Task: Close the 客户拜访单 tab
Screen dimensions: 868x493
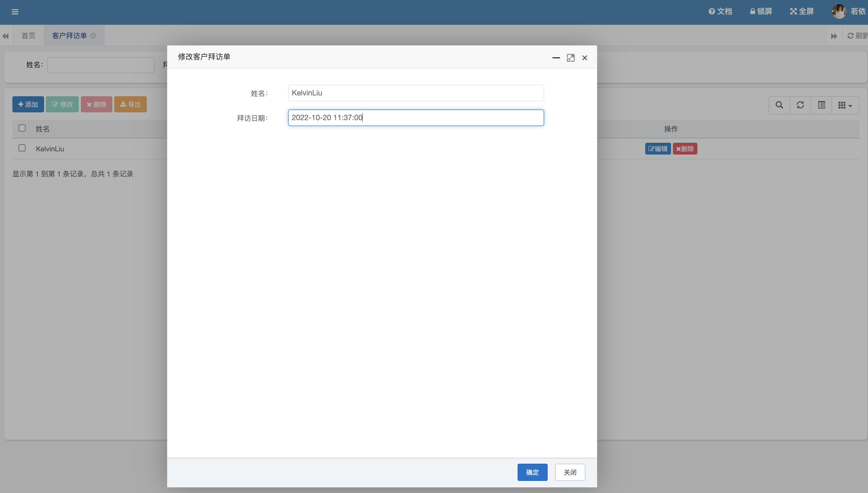Action: 93,35
